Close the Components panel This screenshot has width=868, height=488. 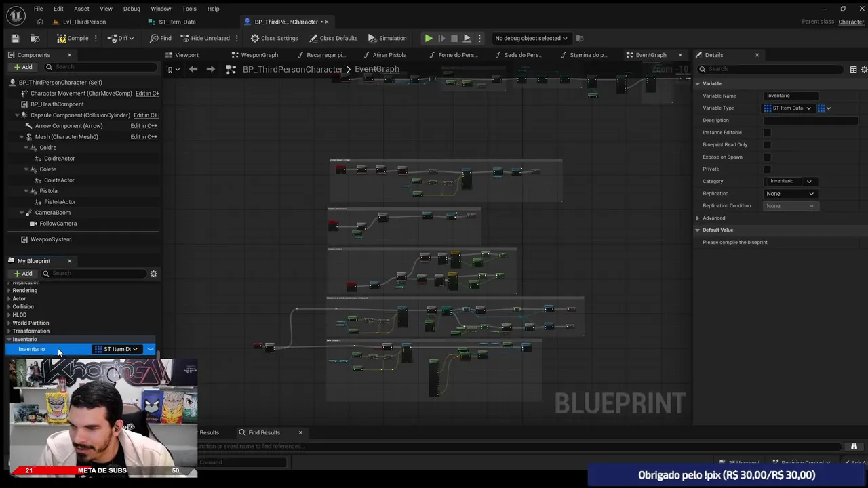click(x=69, y=55)
